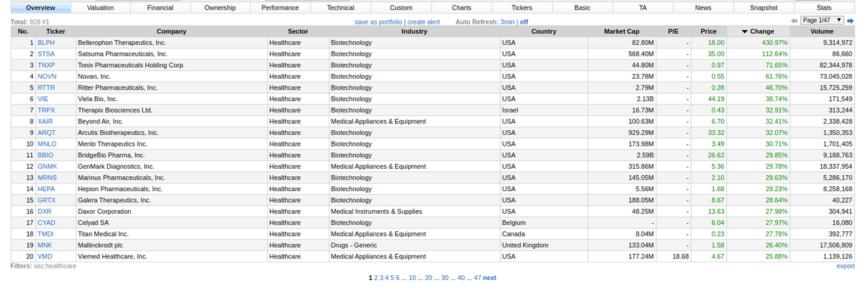Image resolution: width=868 pixels, height=303 pixels.
Task: Open the GNMK ticker link
Action: [x=47, y=166]
